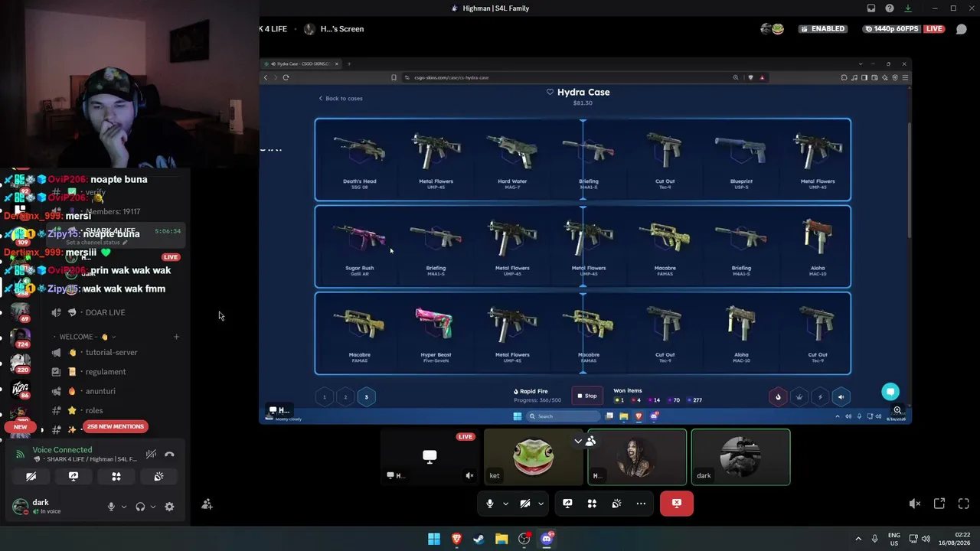The width and height of the screenshot is (980, 551).
Task: Open soundboard from the voice panel
Action: tap(158, 476)
